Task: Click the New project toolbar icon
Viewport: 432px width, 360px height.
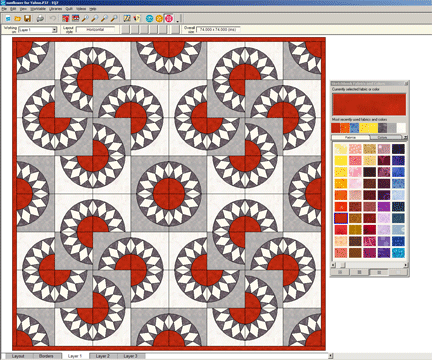Action: [7, 19]
